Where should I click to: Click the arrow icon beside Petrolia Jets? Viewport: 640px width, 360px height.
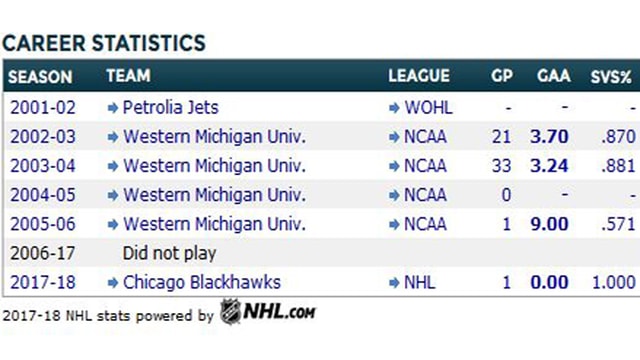click(x=113, y=108)
